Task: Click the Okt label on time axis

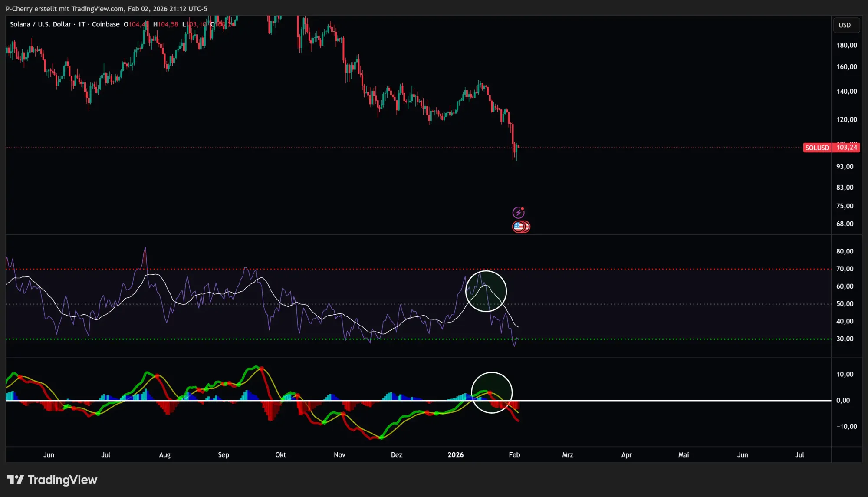Action: coord(280,455)
